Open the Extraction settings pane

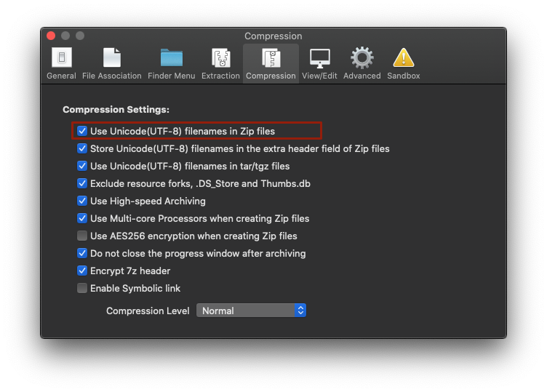220,63
